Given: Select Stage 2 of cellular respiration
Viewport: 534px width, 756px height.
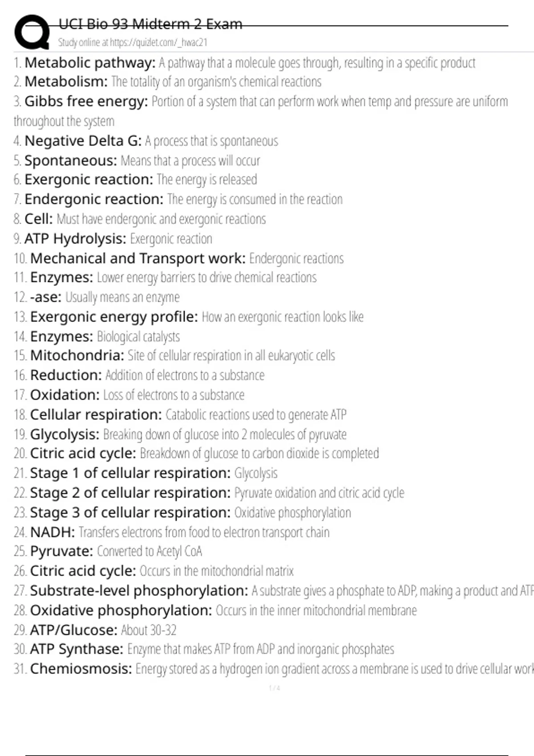Looking at the screenshot, I should [x=130, y=493].
